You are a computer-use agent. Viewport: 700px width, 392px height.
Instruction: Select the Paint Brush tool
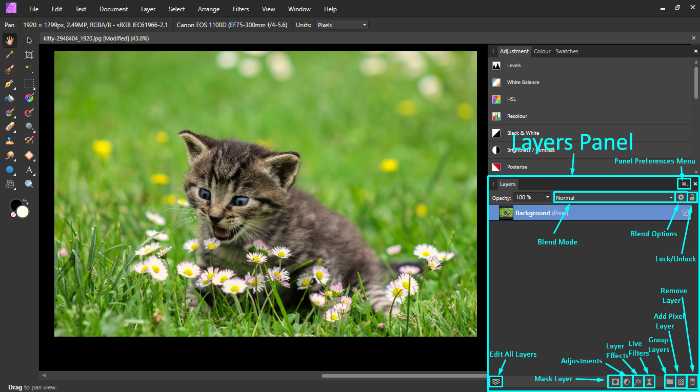coord(9,113)
